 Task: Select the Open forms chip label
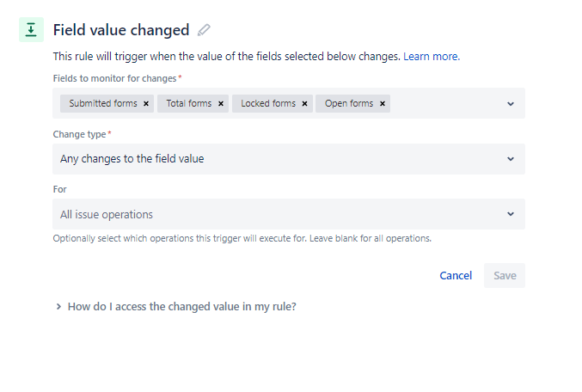pos(349,103)
